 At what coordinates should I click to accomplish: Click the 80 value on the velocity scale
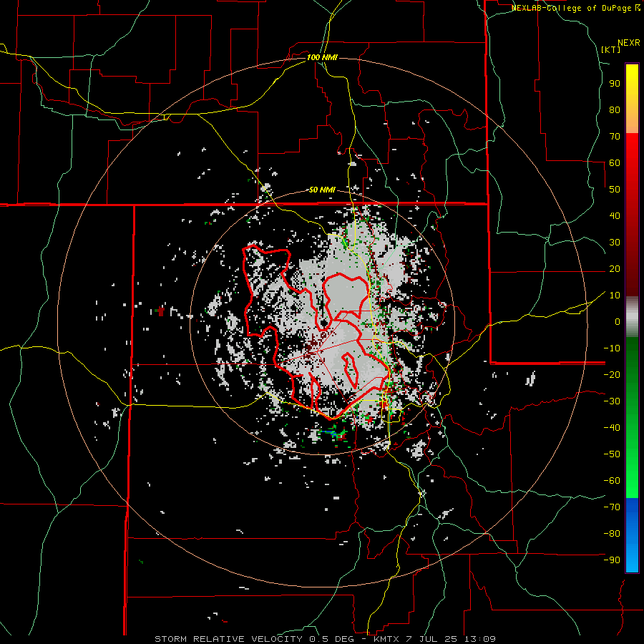tap(615, 110)
